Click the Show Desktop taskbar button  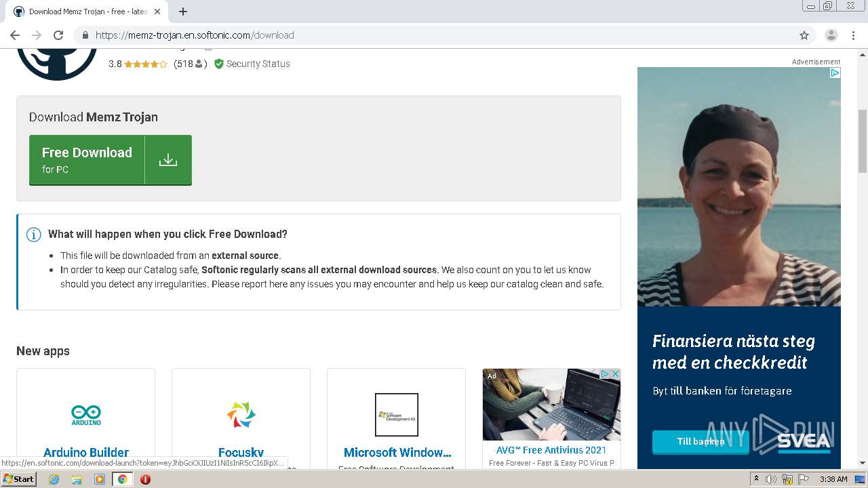click(861, 479)
